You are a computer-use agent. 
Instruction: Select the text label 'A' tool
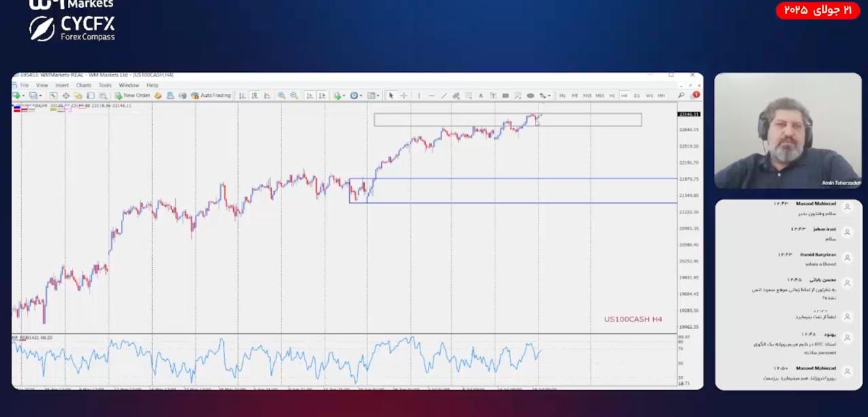[481, 96]
